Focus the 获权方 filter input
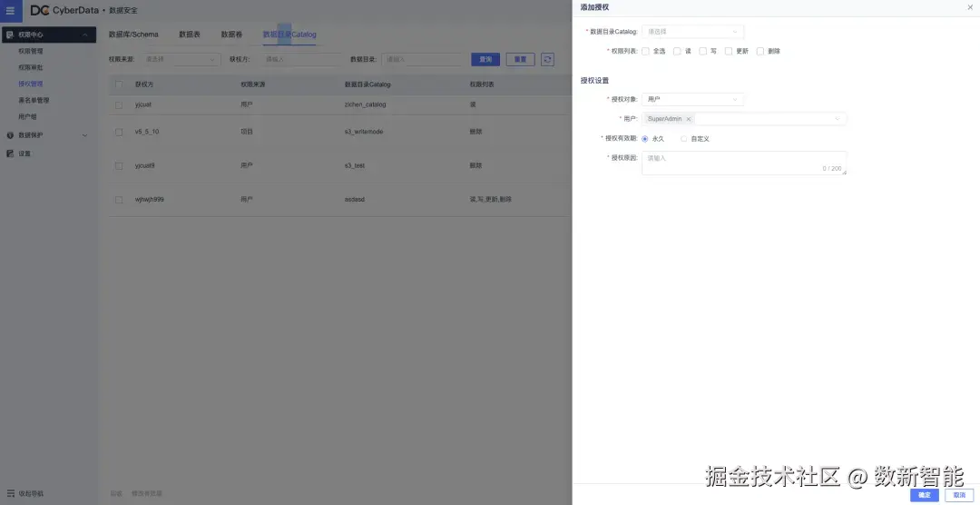Viewport: 980px width, 505px height. point(302,59)
